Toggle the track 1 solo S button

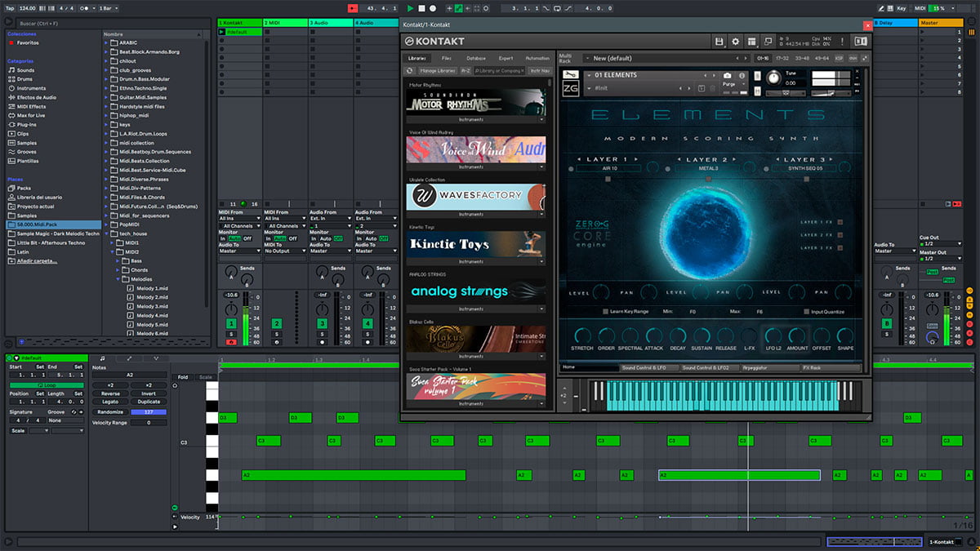tap(231, 334)
